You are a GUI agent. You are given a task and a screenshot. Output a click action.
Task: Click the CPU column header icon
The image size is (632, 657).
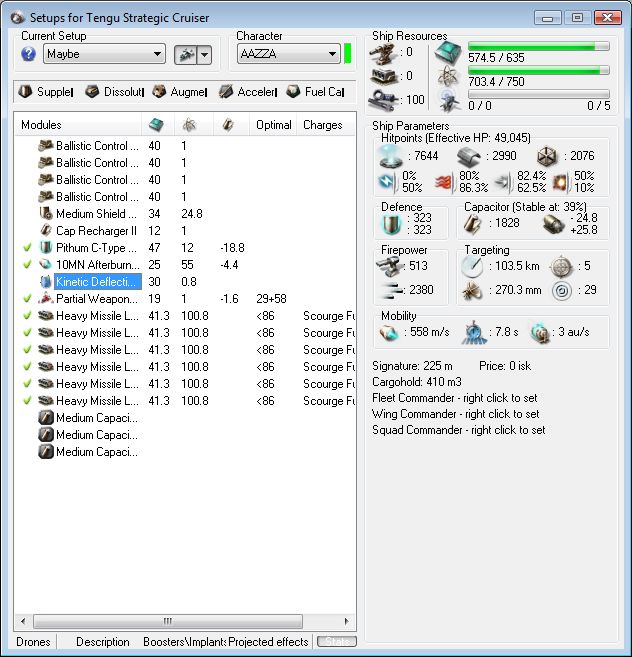click(x=156, y=124)
